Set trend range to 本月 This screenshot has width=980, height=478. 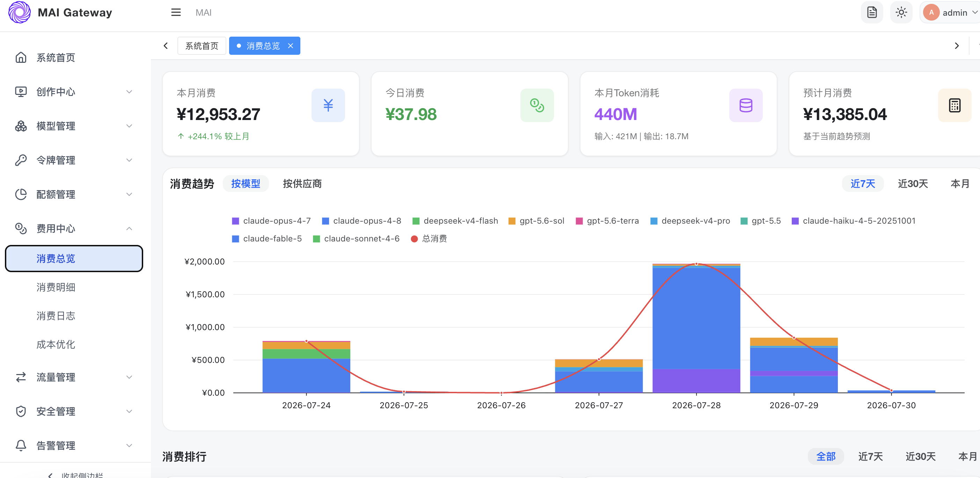coord(960,184)
